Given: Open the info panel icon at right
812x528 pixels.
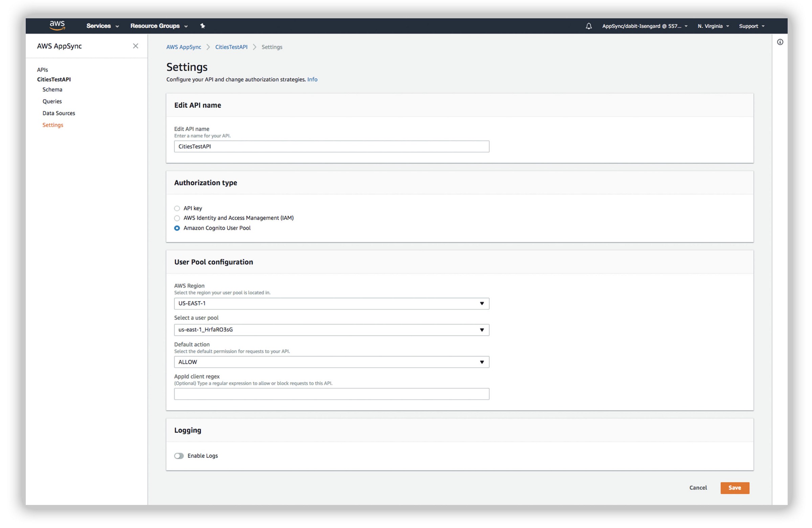Looking at the screenshot, I should click(x=780, y=42).
